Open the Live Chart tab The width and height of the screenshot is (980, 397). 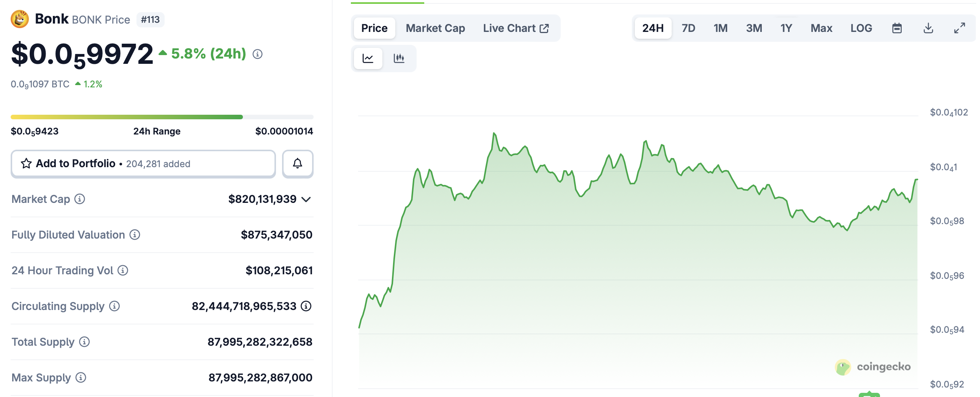(515, 28)
